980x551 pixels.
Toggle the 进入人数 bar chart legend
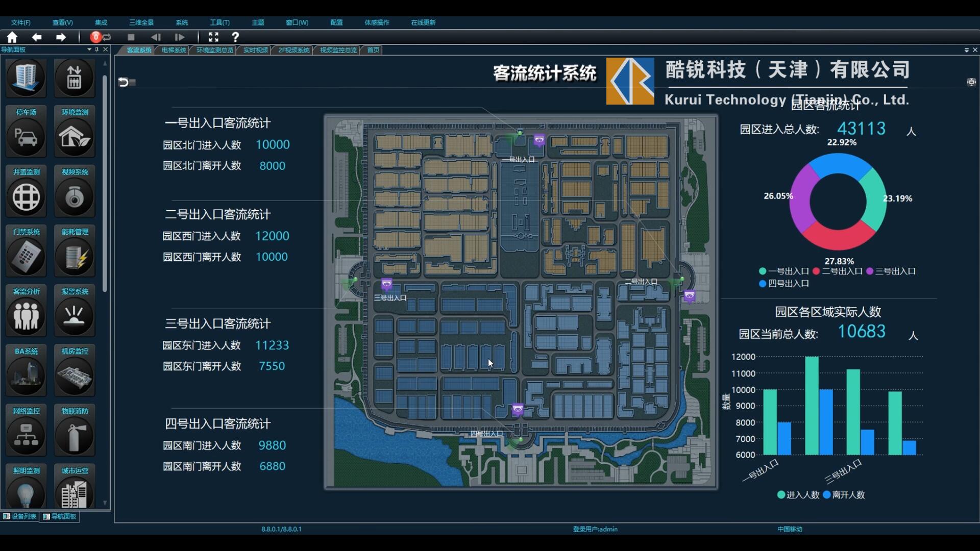pyautogui.click(x=798, y=495)
